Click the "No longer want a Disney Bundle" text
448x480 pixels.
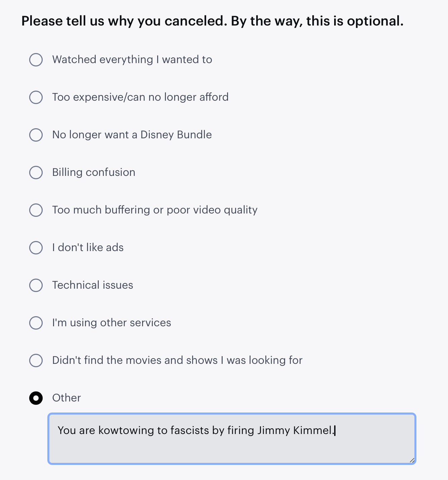132,135
